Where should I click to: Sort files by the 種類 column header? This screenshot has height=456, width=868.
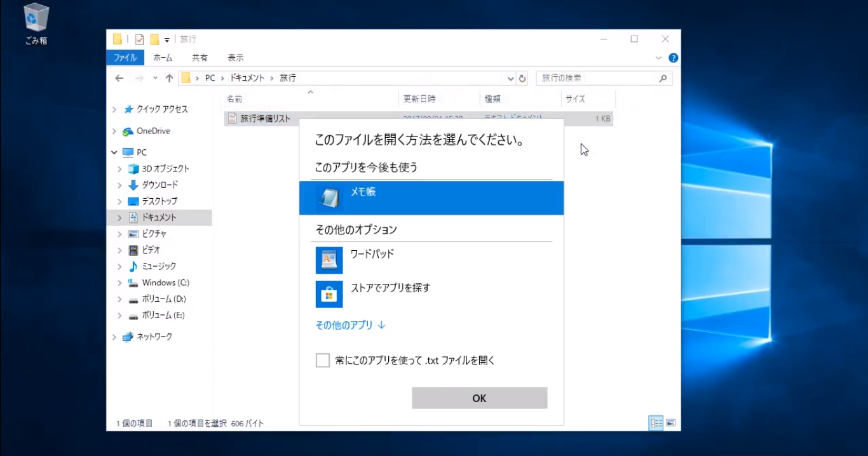click(x=520, y=99)
